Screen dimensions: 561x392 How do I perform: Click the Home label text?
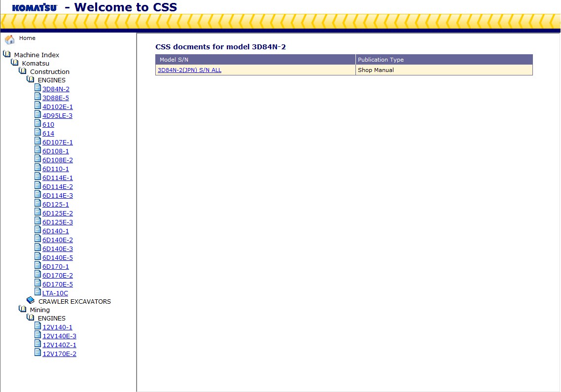(27, 38)
